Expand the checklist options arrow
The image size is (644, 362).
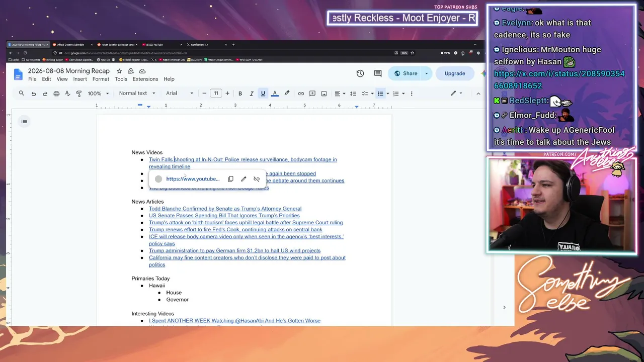click(x=372, y=94)
